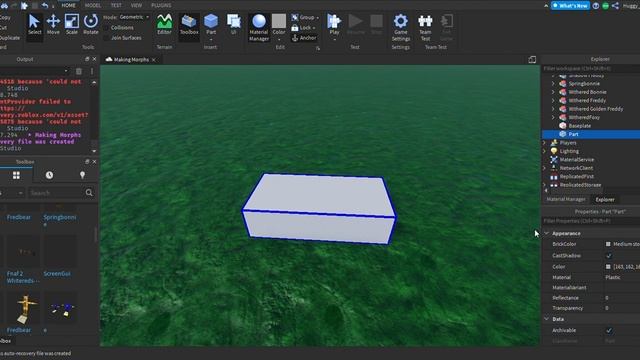The image size is (640, 360).
Task: Click the Undo arrow in title bar
Action: click(45, 5)
